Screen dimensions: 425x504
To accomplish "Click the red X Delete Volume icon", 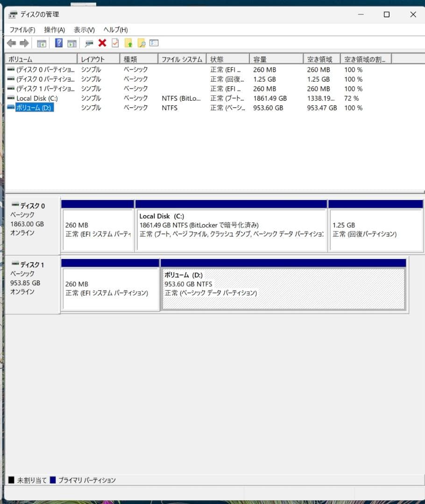I will 102,43.
